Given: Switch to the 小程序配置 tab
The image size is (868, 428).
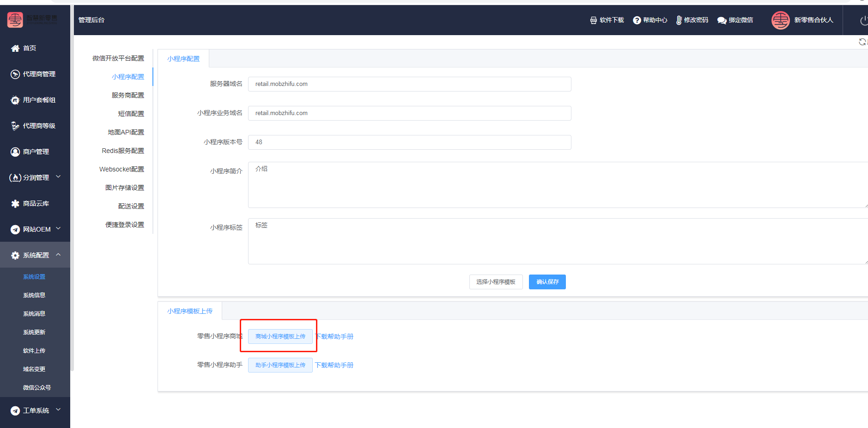Looking at the screenshot, I should [x=183, y=59].
